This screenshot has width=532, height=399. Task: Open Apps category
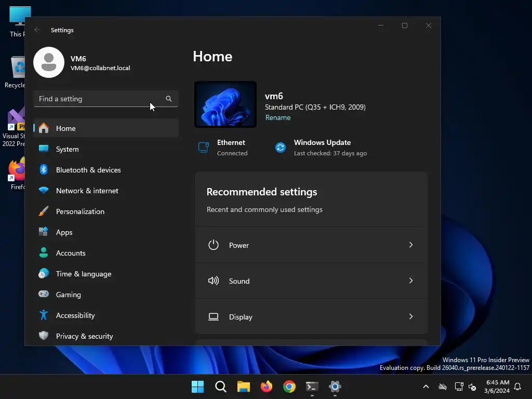(106, 232)
